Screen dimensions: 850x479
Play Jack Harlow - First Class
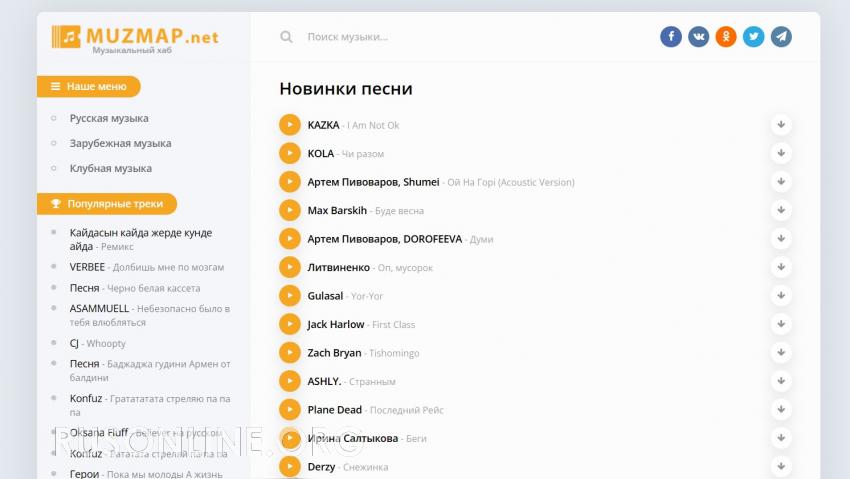click(290, 324)
